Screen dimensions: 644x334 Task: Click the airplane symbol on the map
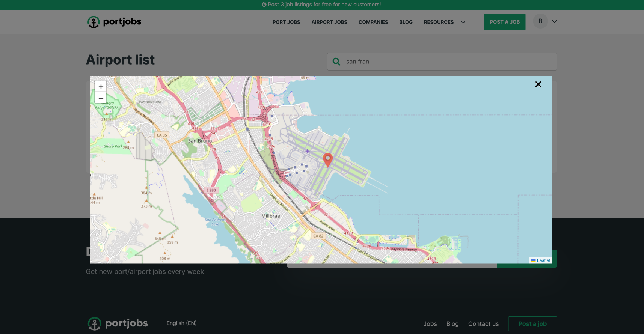coord(308,151)
